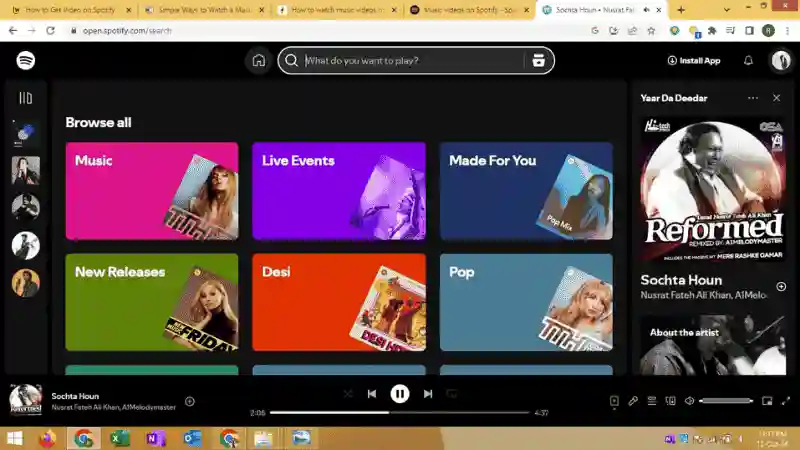Viewport: 800px width, 450px height.
Task: Open the New Releases category card
Action: click(x=152, y=302)
